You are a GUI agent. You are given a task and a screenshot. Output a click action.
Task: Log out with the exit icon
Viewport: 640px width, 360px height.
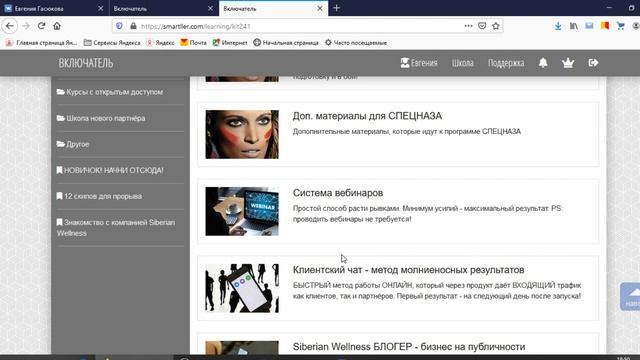[593, 62]
